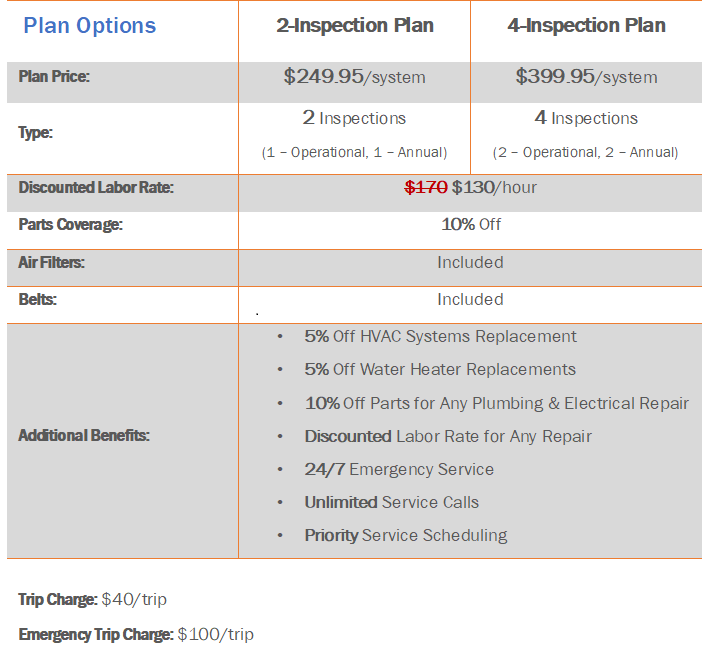The height and width of the screenshot is (656, 705).
Task: Select the 2-Inspection Plan column header
Action: point(355,25)
